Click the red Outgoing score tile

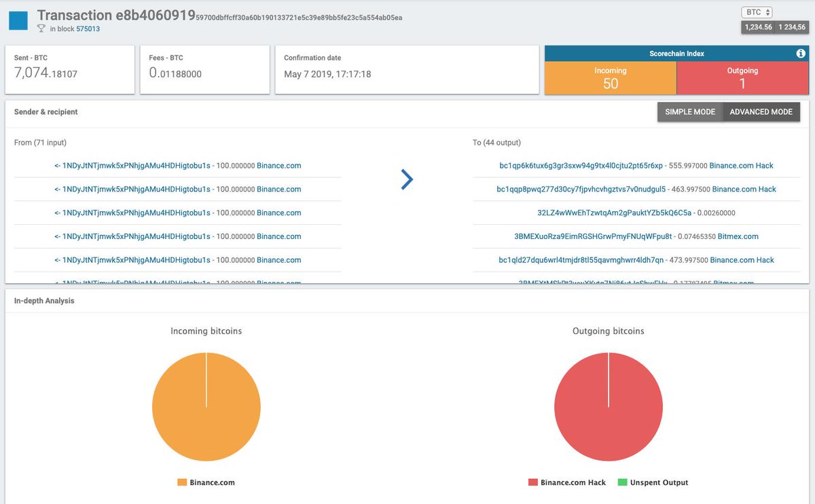[x=743, y=78]
